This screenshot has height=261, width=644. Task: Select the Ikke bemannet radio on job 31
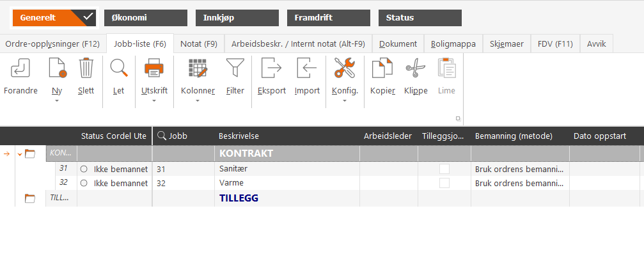84,169
